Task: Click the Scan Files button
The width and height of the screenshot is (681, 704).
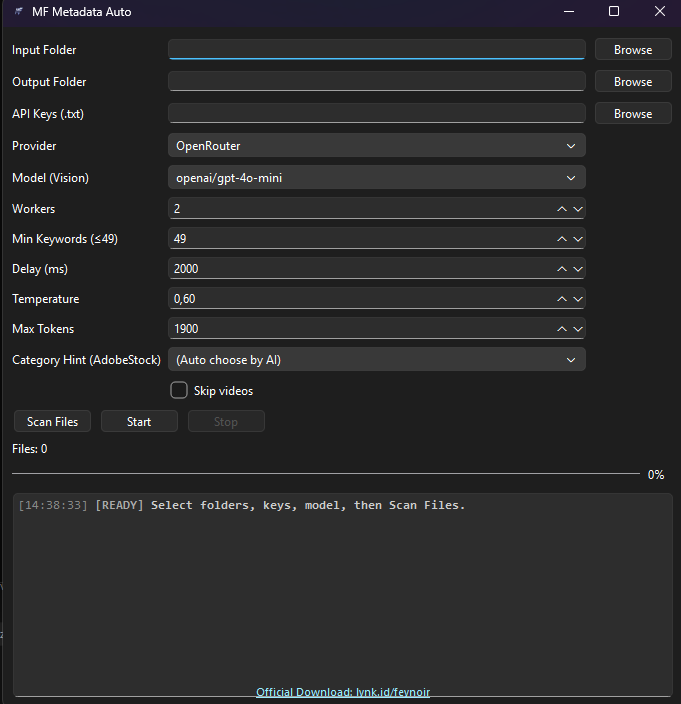Action: tap(53, 422)
